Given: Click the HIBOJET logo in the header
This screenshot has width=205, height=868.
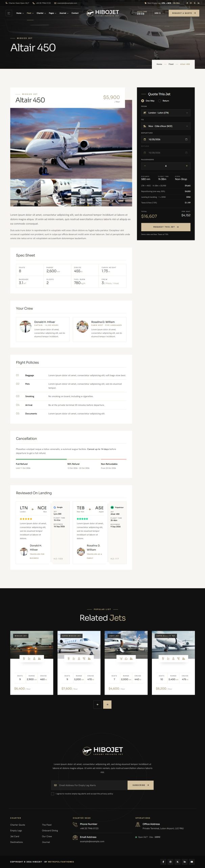Looking at the screenshot, I should [102, 13].
